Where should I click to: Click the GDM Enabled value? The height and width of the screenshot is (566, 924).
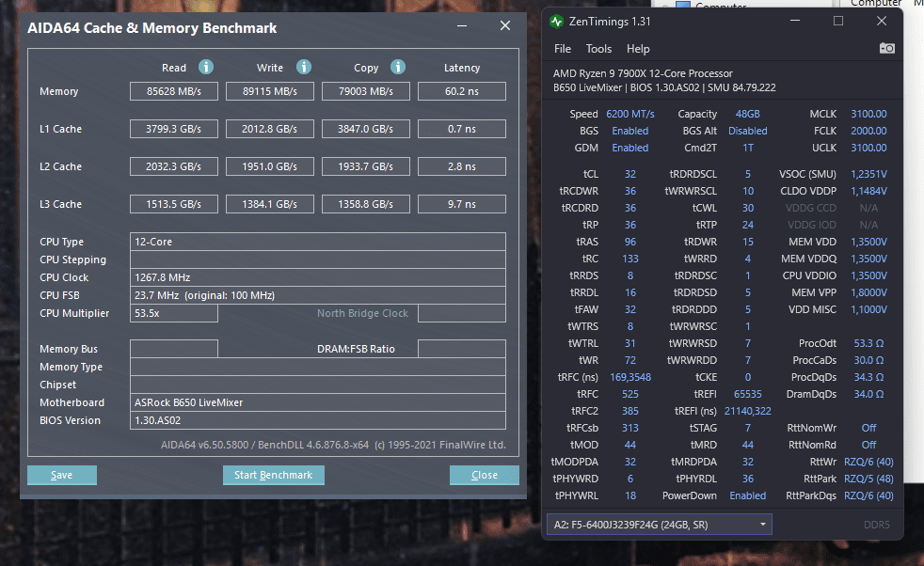629,148
